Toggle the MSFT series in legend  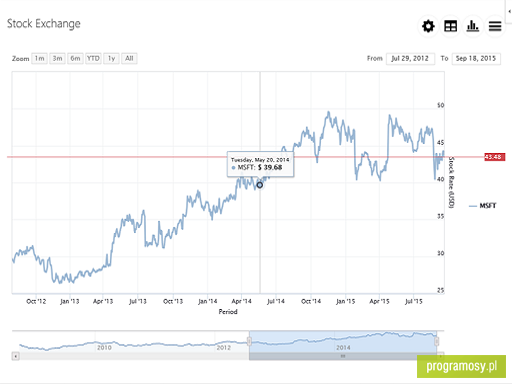pyautogui.click(x=482, y=206)
